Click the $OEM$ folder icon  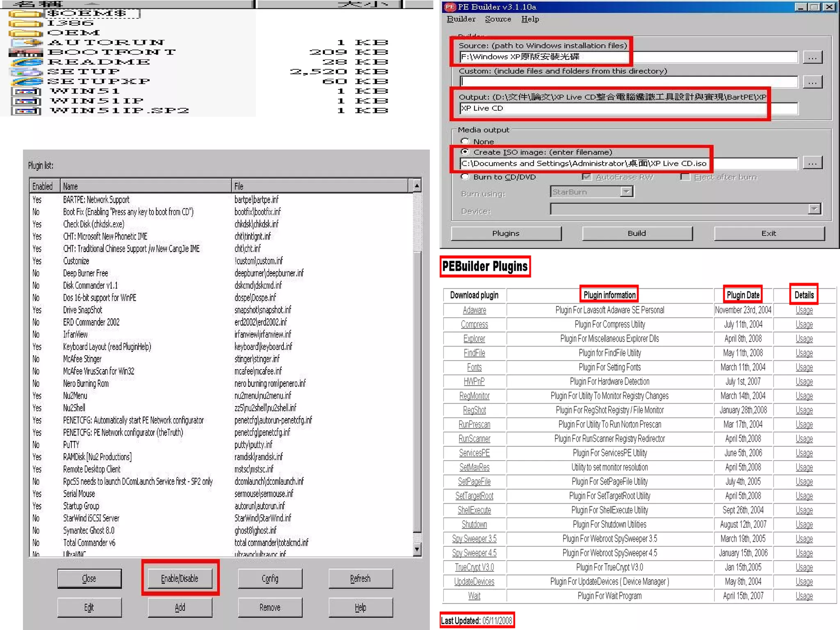pos(25,14)
